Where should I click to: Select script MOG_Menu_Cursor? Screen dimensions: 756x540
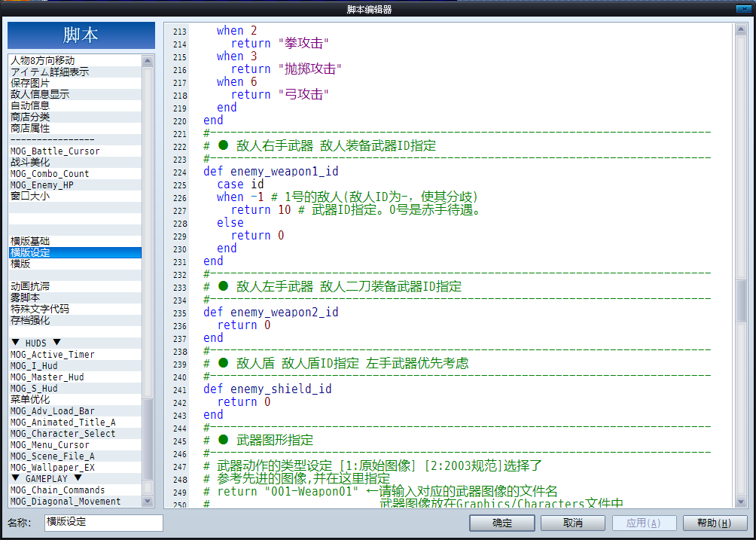point(75,444)
